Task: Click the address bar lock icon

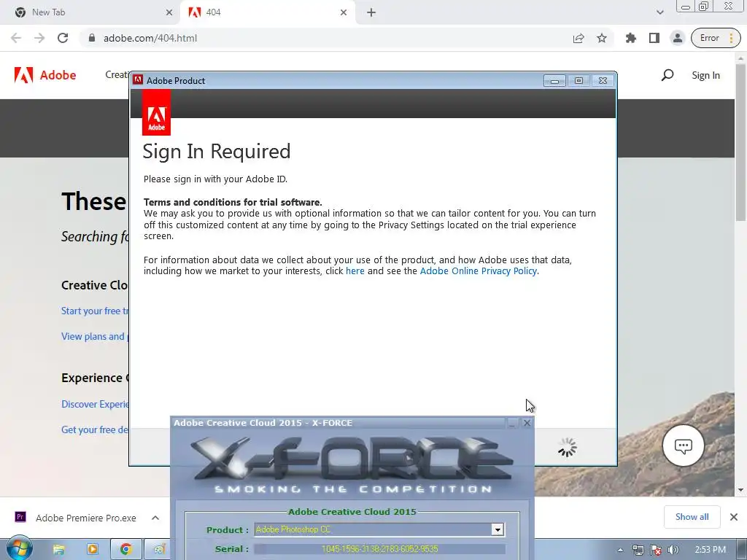Action: pyautogui.click(x=92, y=38)
